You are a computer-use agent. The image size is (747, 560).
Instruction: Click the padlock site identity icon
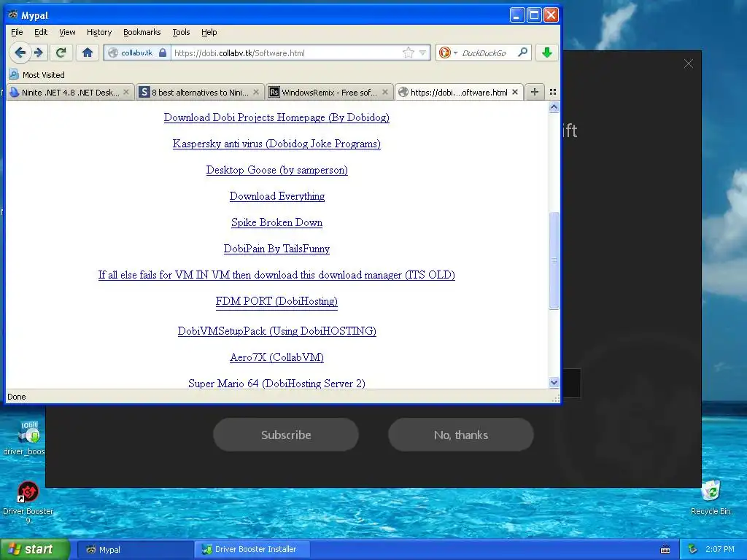click(163, 52)
